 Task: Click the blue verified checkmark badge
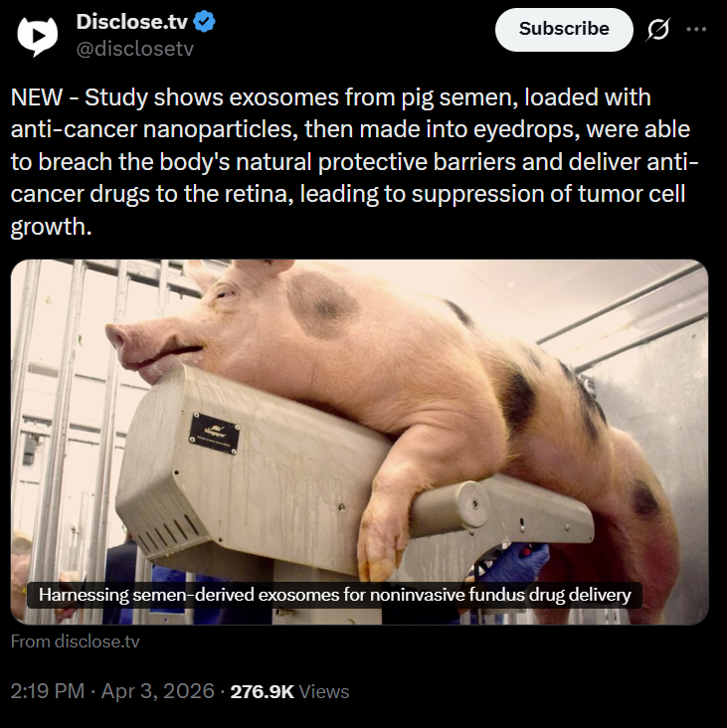click(204, 21)
